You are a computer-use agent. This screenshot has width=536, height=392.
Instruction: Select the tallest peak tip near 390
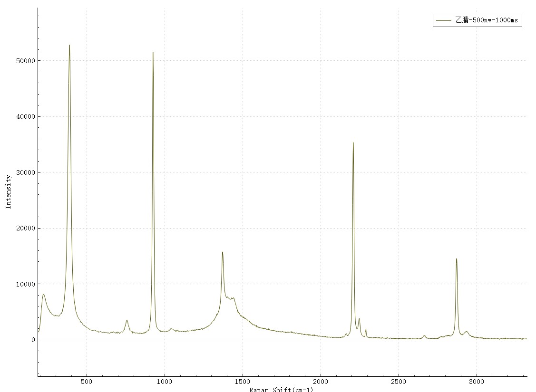click(x=69, y=46)
